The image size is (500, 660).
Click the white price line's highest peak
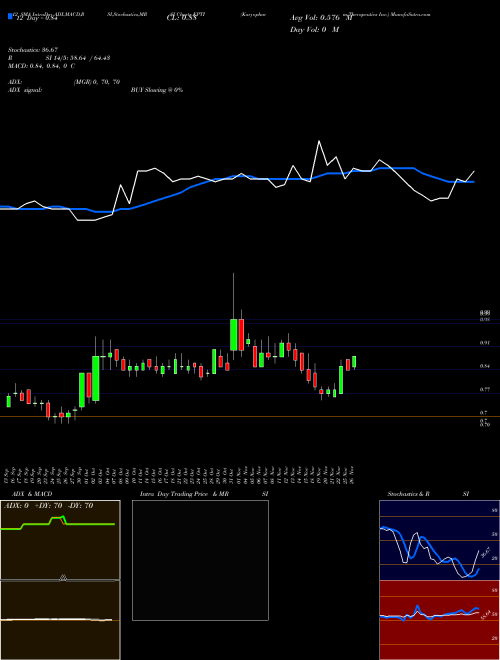319,141
